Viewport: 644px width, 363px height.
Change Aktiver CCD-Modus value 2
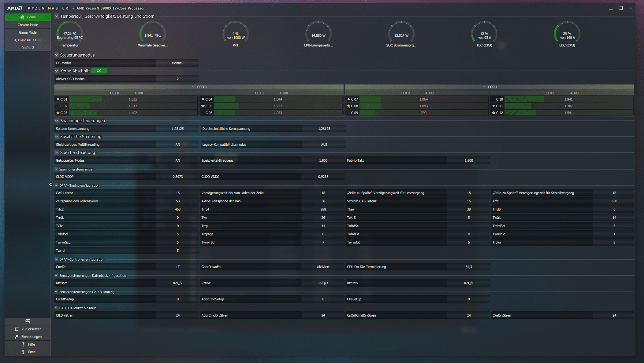[178, 79]
